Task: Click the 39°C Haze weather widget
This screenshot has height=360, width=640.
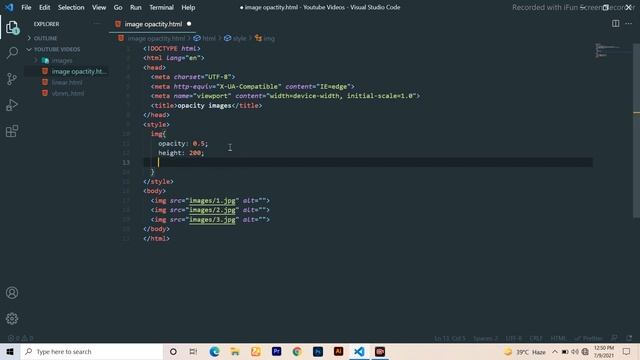Action: pyautogui.click(x=525, y=352)
